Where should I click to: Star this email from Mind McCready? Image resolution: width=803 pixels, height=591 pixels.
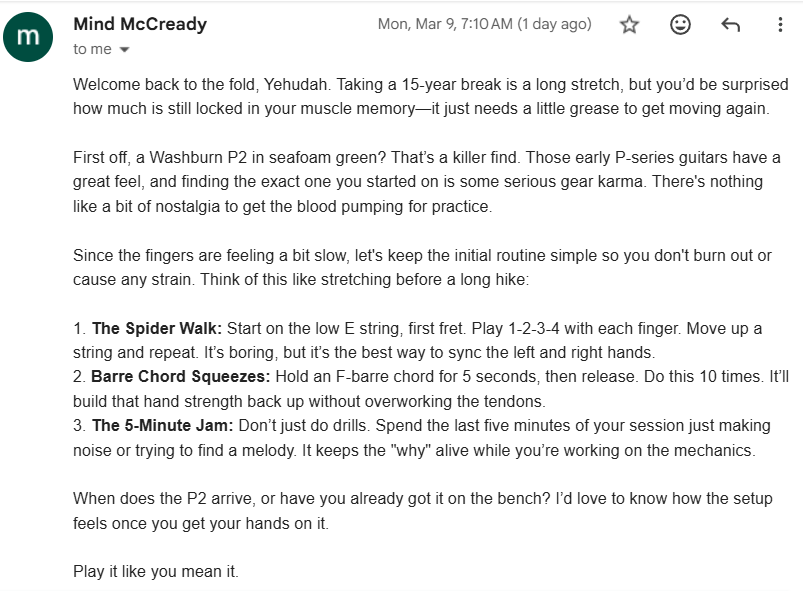click(x=629, y=25)
